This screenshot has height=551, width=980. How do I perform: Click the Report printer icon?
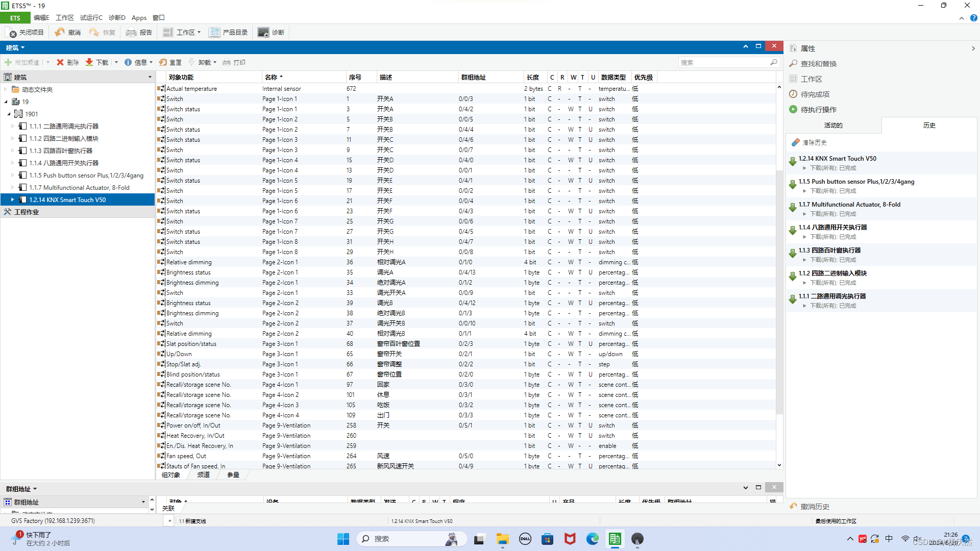pyautogui.click(x=131, y=32)
